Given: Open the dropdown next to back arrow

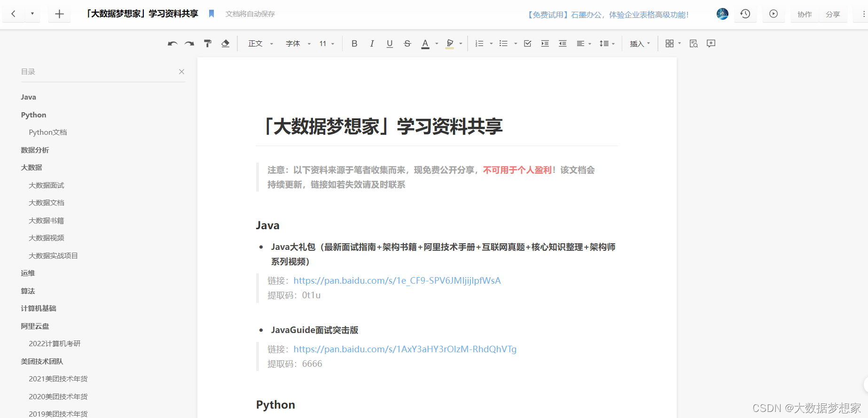Looking at the screenshot, I should (32, 14).
